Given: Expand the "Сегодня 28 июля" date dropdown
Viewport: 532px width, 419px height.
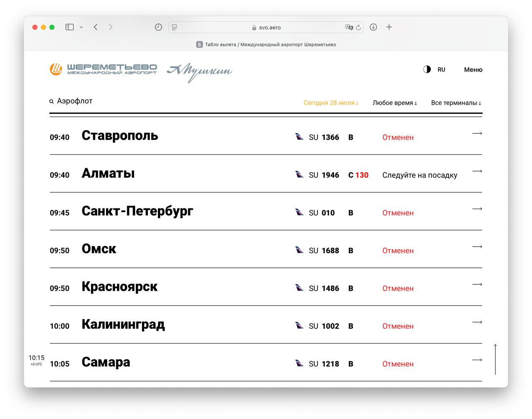Looking at the screenshot, I should [x=331, y=103].
